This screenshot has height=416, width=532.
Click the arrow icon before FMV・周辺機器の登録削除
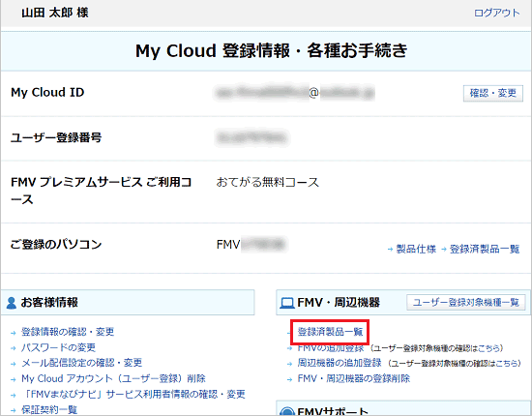click(289, 379)
